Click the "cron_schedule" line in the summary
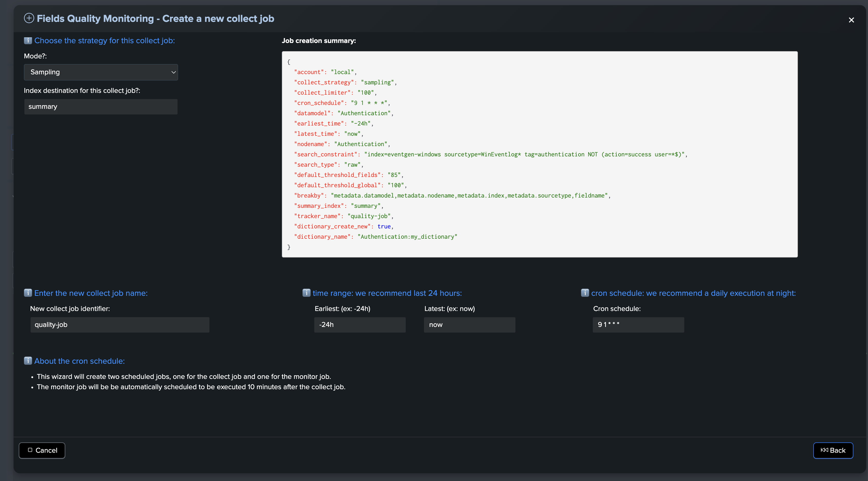Image resolution: width=868 pixels, height=481 pixels. point(342,103)
